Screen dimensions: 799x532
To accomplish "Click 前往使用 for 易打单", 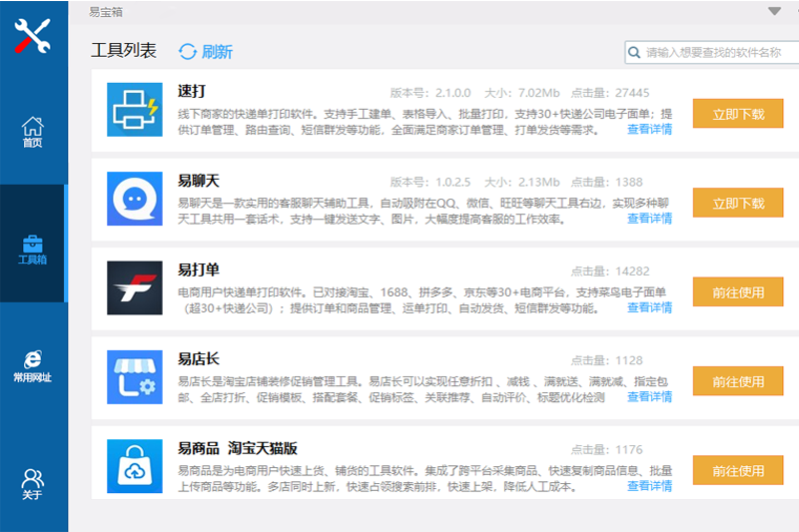I will pyautogui.click(x=738, y=292).
